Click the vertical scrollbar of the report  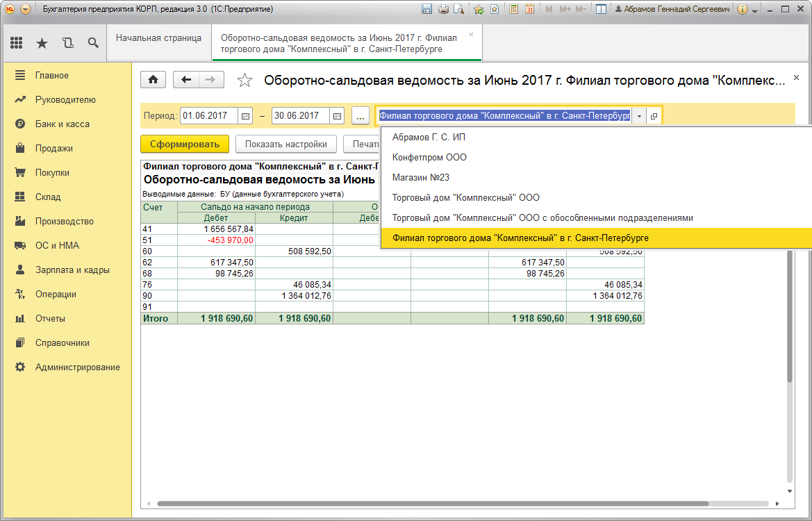pyautogui.click(x=790, y=316)
